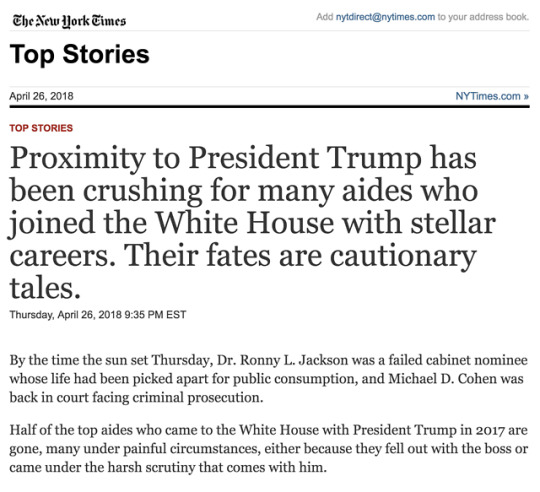The image size is (540, 492).
Task: Click the thick black divider line
Action: coord(269,107)
